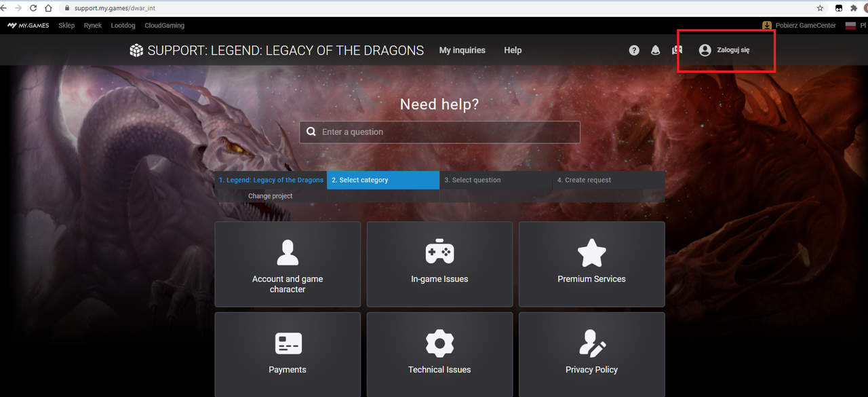Open Privacy Policy category

coord(592,354)
